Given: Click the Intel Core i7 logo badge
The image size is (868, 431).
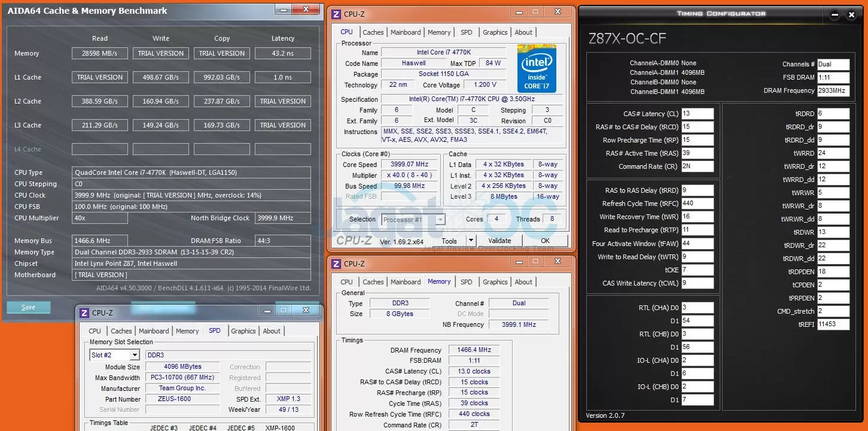Looking at the screenshot, I should [536, 68].
